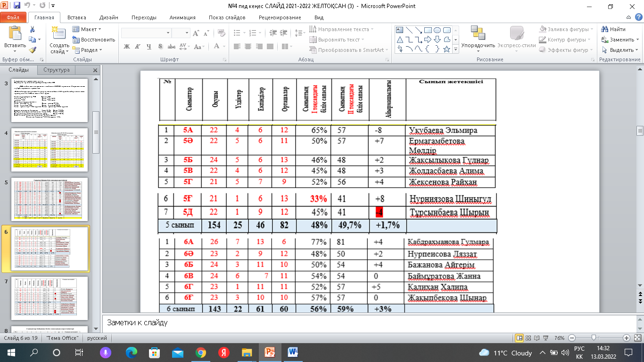Click the fit slide to window icon
This screenshot has height=362, width=644.
[x=636, y=338]
